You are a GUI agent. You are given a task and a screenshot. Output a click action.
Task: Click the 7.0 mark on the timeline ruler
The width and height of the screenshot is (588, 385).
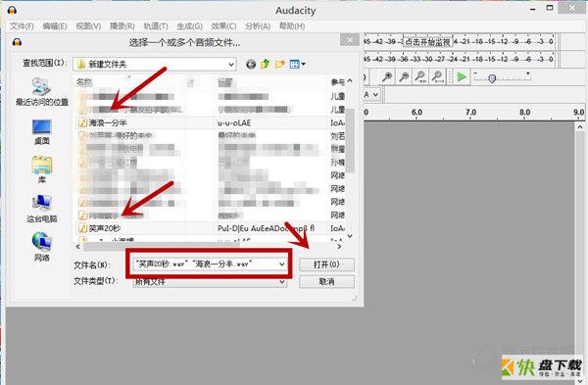(470, 112)
